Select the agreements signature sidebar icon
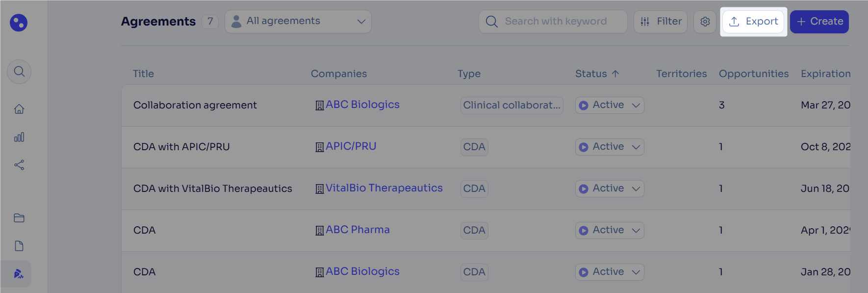Screen dimensions: 868x293 tap(19, 274)
